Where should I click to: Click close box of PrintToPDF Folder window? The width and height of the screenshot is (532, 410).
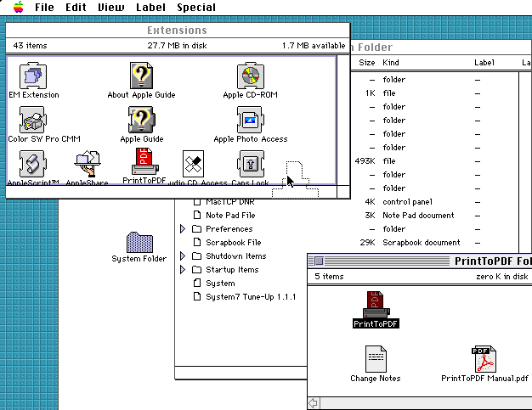pyautogui.click(x=319, y=261)
